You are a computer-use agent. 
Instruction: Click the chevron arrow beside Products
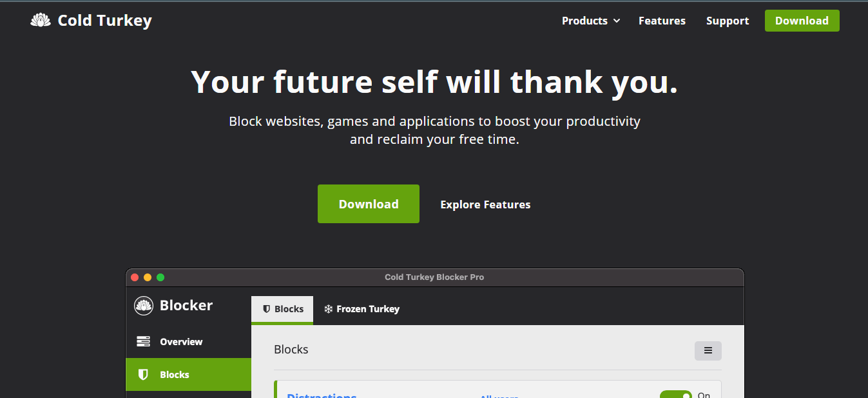(x=617, y=21)
